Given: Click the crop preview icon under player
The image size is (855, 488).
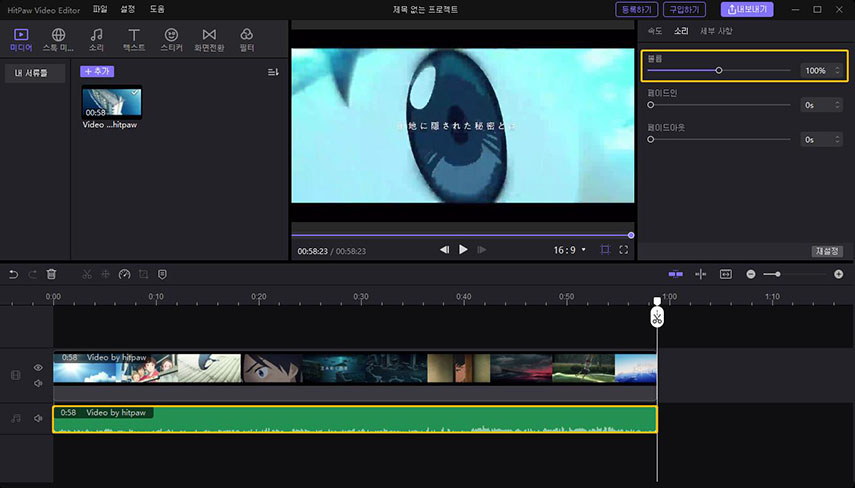Looking at the screenshot, I should tap(605, 250).
